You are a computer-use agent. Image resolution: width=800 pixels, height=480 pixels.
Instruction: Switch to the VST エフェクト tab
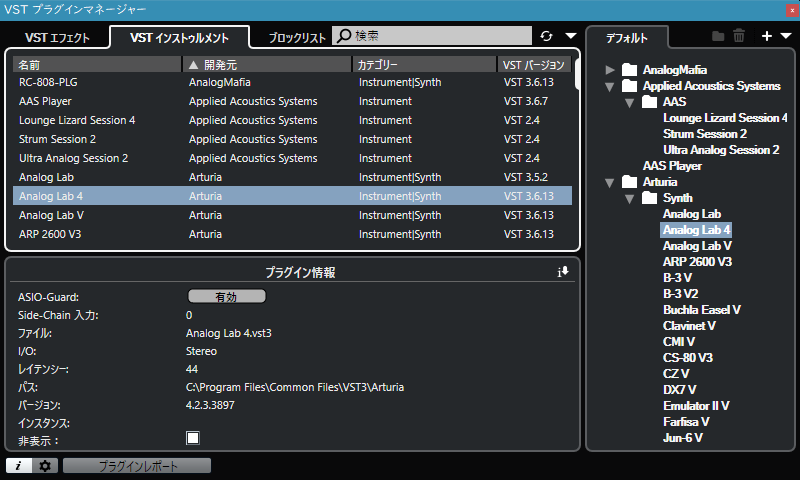tap(57, 38)
